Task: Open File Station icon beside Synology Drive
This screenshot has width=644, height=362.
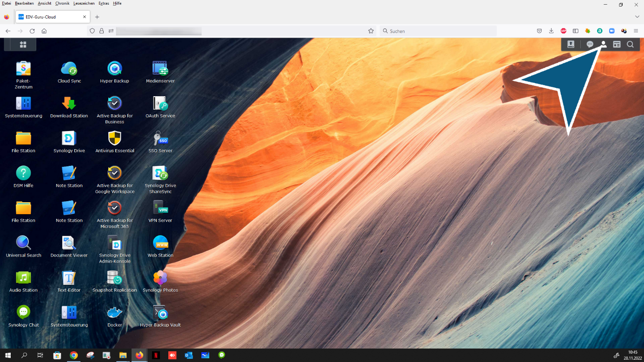Action: 23,138
